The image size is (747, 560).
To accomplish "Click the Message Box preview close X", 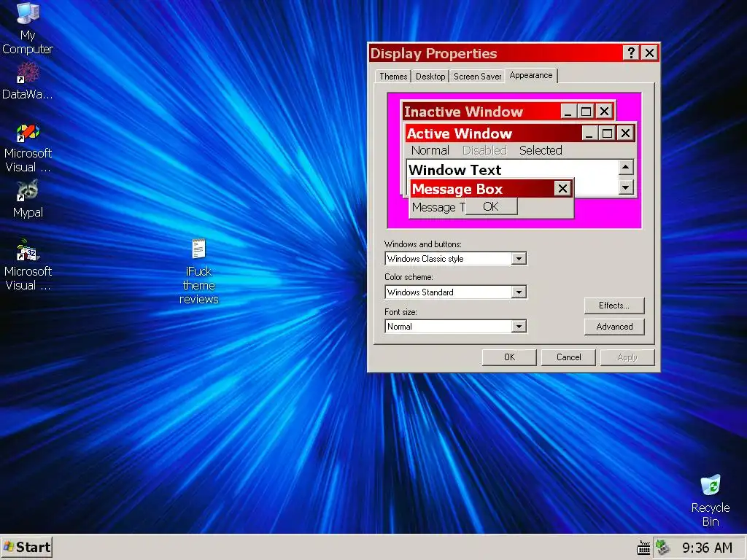I will [562, 189].
